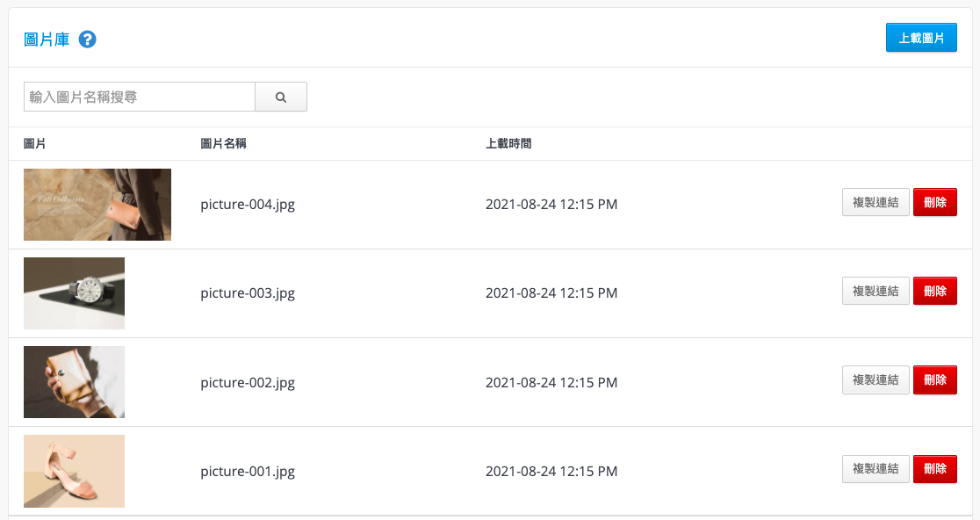Click the 圖片庫 heading link

pyautogui.click(x=47, y=40)
